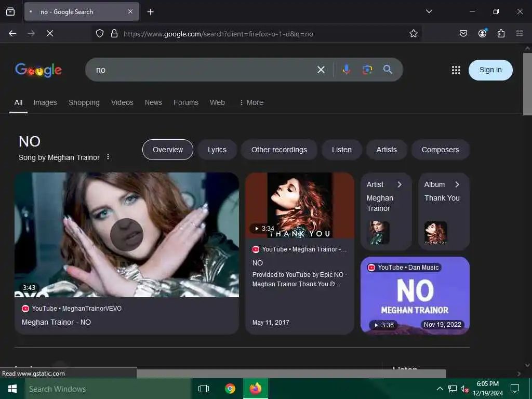Expand the Album Thank You card chevron

(x=457, y=184)
